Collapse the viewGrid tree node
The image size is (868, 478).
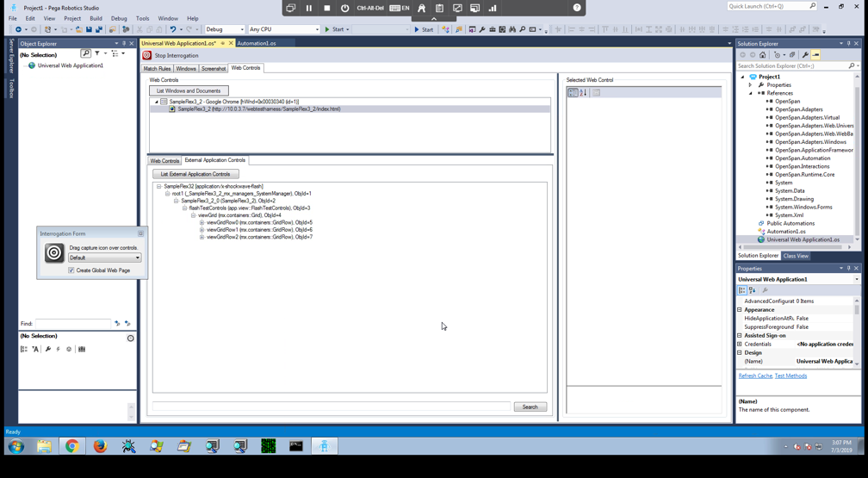click(193, 215)
